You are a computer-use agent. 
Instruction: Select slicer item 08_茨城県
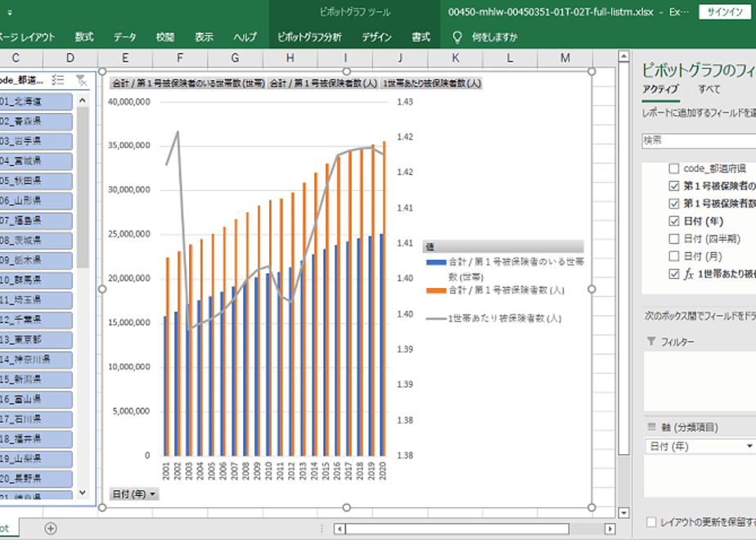click(x=36, y=241)
